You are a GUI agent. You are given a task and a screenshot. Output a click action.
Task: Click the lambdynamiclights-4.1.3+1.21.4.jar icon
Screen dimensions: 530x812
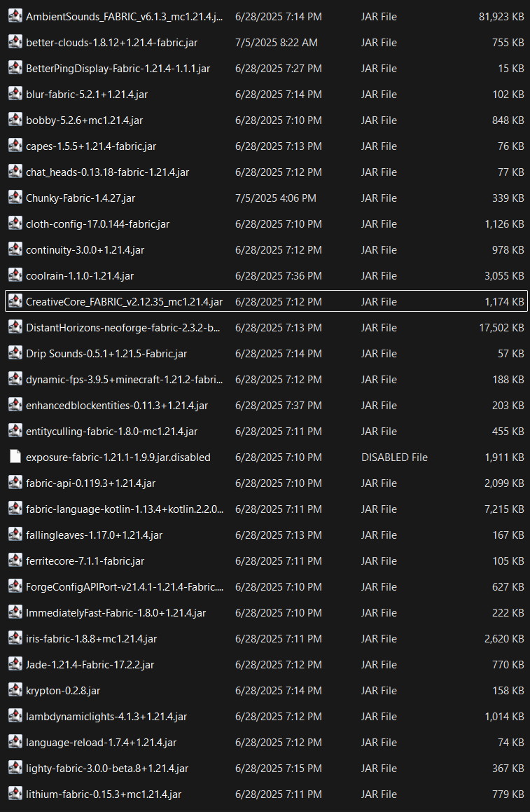tap(15, 716)
